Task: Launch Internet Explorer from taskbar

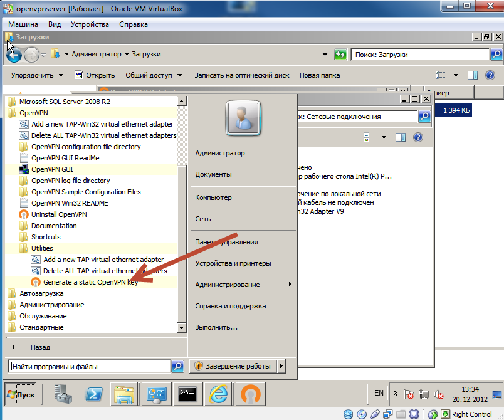Action: 219,394
